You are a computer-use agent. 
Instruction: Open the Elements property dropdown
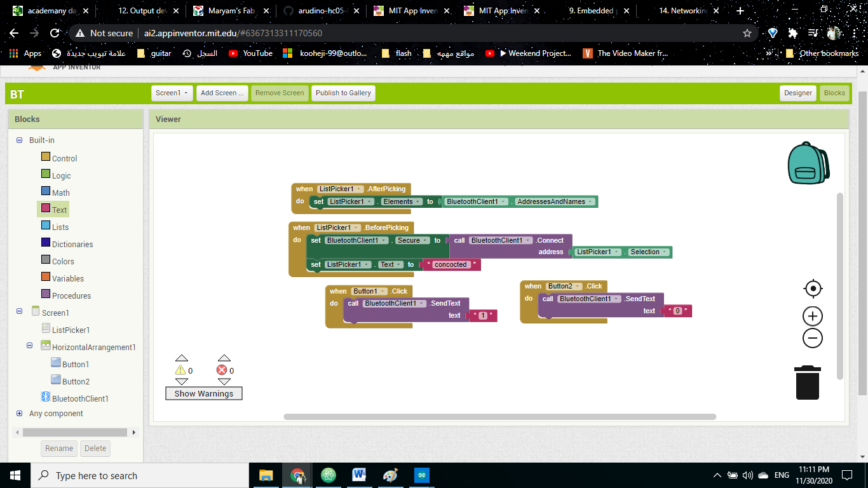pos(401,201)
